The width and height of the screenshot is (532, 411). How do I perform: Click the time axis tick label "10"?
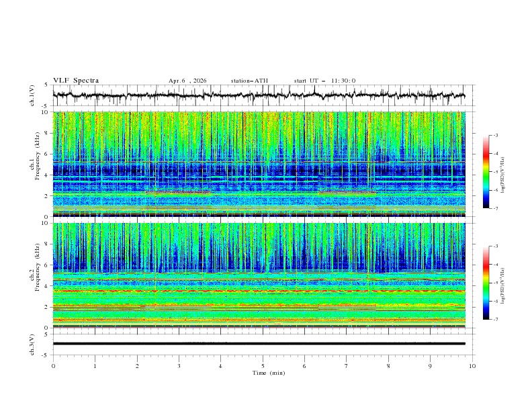click(x=472, y=366)
